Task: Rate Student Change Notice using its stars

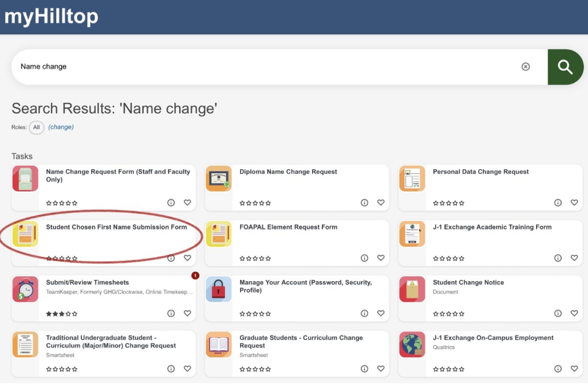Action: 449,314
